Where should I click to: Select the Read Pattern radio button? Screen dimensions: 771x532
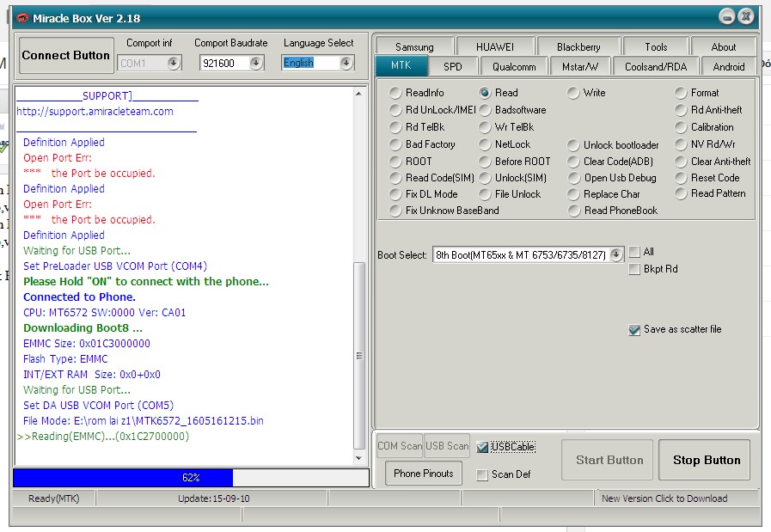point(681,193)
